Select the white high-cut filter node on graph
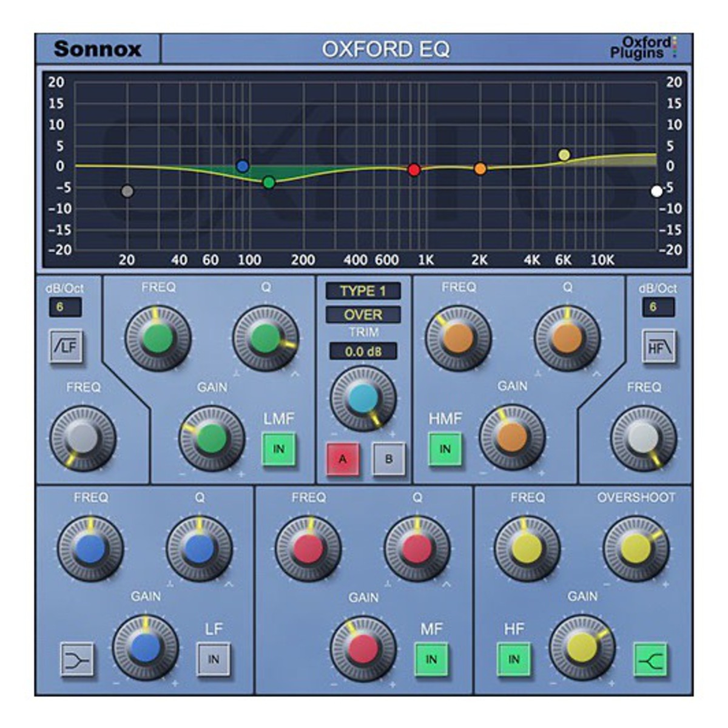This screenshot has height=728, width=728. point(656,191)
